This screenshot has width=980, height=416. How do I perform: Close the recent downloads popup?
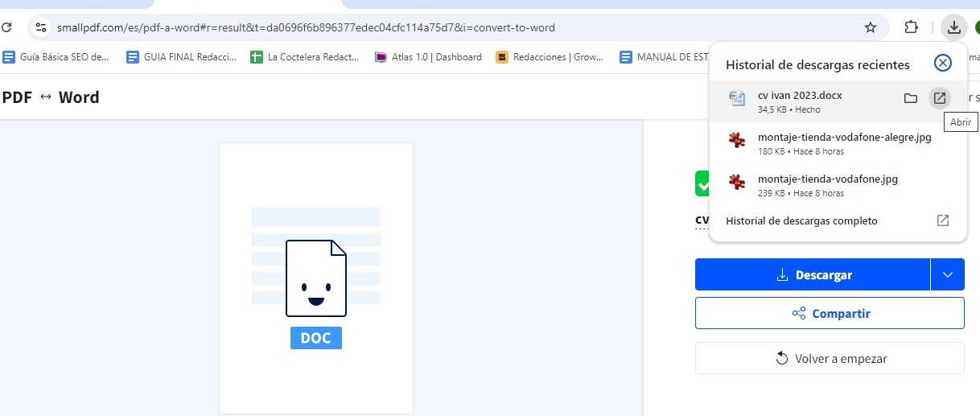[x=942, y=64]
